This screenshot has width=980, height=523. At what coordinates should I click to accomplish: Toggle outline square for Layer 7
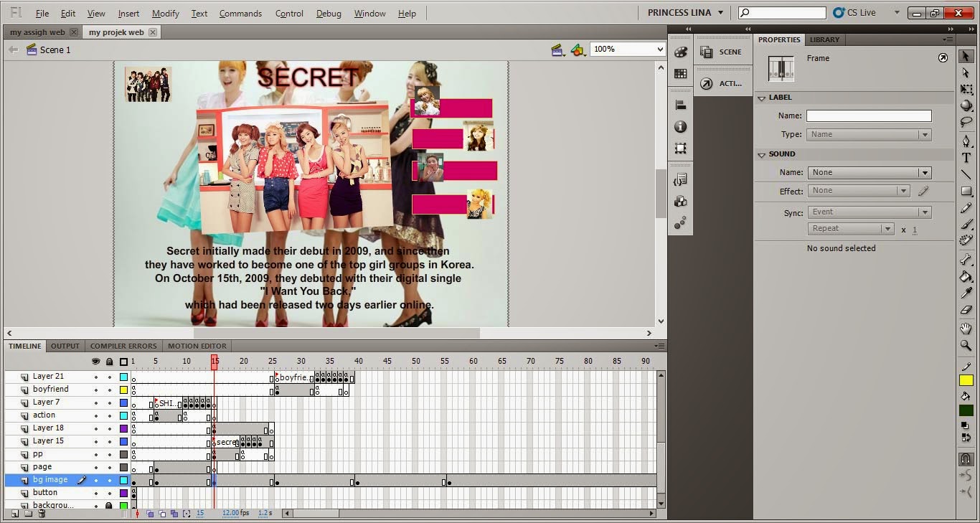[x=123, y=402]
